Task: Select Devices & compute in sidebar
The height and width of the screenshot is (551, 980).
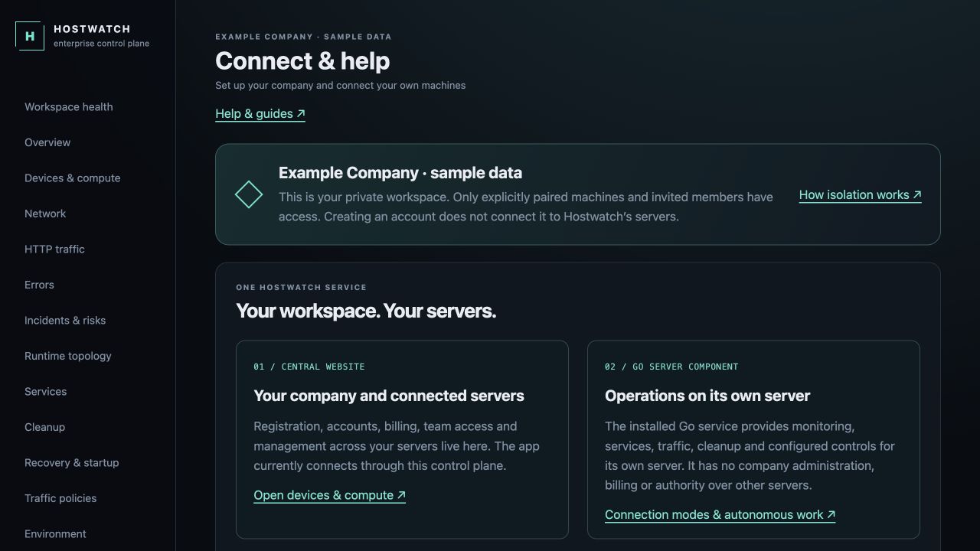Action: pos(73,178)
